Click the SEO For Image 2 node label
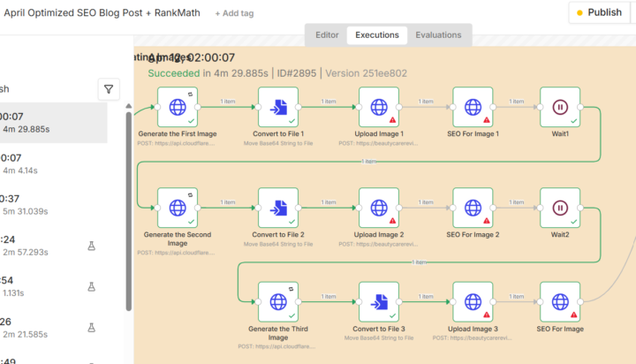 [473, 234]
